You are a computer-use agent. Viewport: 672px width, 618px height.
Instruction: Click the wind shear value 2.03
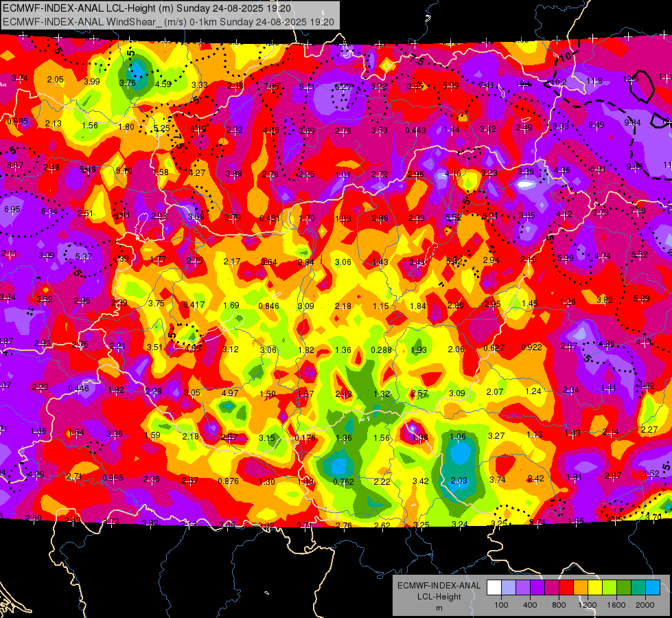pyautogui.click(x=459, y=481)
